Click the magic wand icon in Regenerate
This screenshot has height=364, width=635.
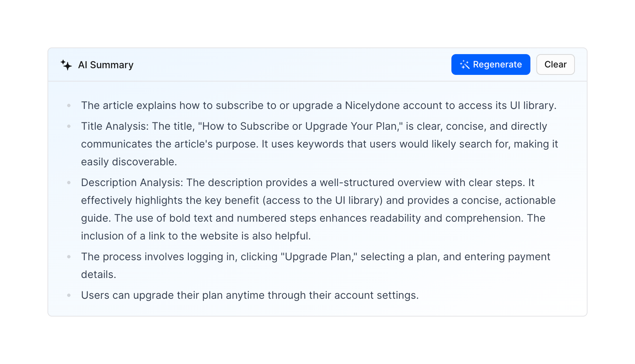coord(464,65)
